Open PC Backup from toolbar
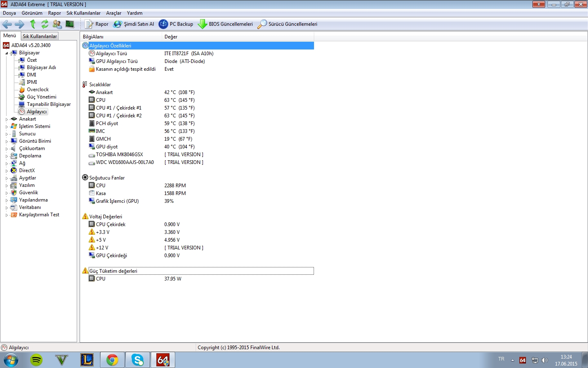The image size is (588, 368). click(176, 24)
